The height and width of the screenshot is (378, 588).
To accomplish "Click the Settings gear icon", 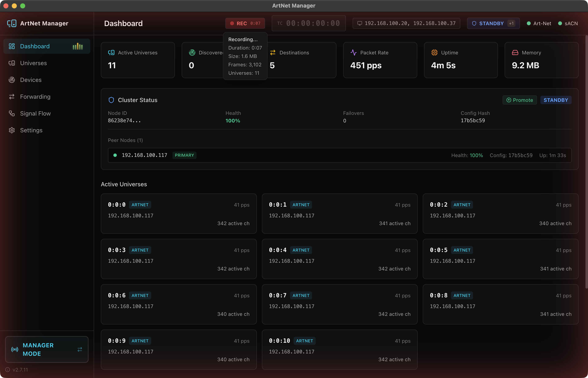I will (12, 130).
